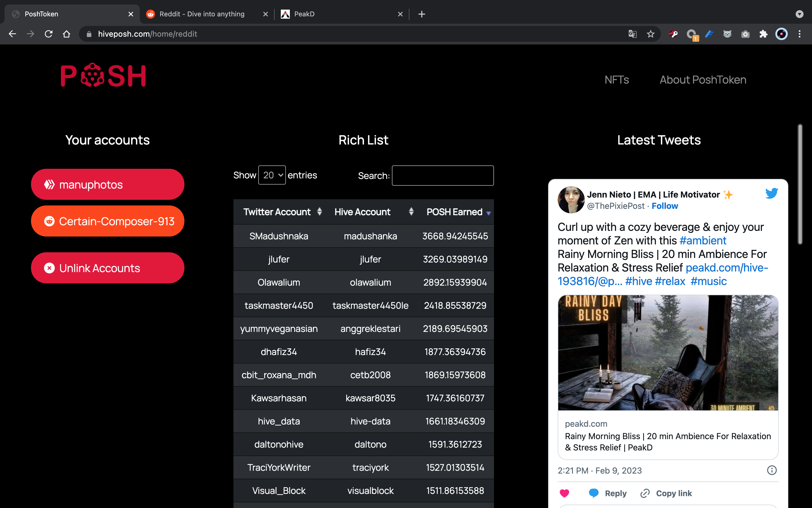Open tweet timestamp 2:21 PM Feb 9
The width and height of the screenshot is (812, 508).
pos(600,470)
